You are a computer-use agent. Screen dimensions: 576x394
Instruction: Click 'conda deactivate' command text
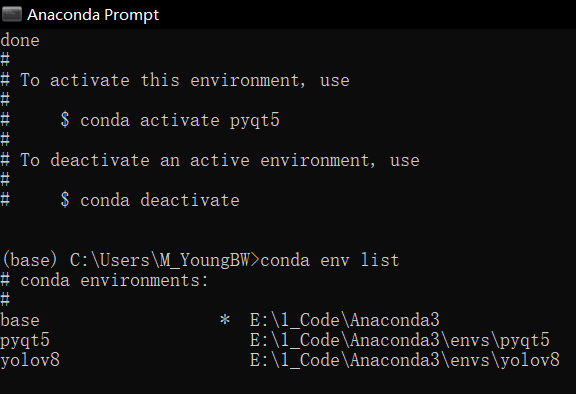(160, 200)
